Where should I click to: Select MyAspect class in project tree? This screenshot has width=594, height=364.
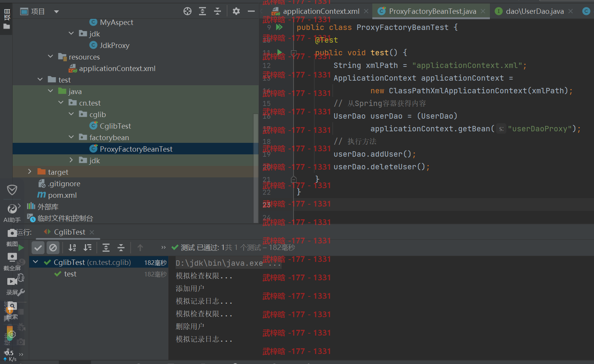tap(116, 22)
